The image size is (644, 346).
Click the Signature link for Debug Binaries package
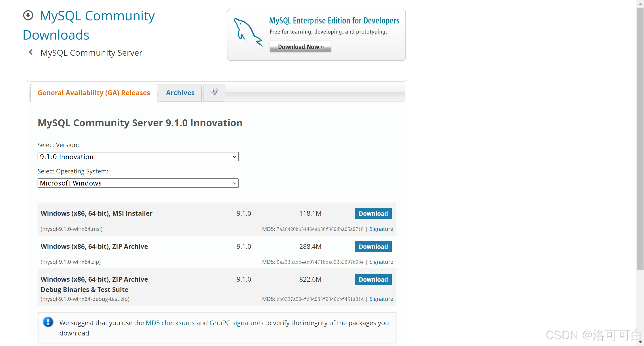(x=381, y=298)
